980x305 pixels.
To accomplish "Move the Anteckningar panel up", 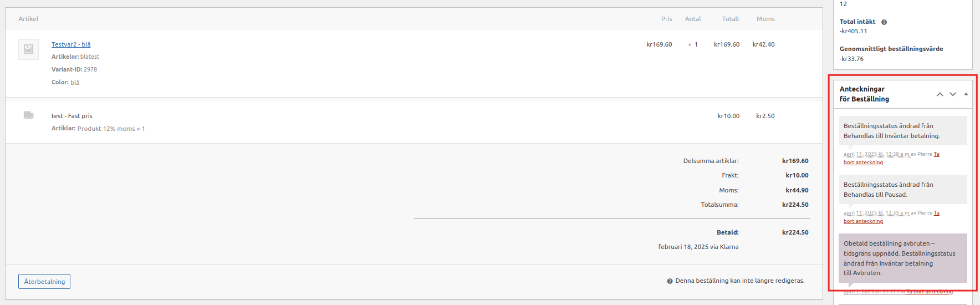I will click(940, 94).
